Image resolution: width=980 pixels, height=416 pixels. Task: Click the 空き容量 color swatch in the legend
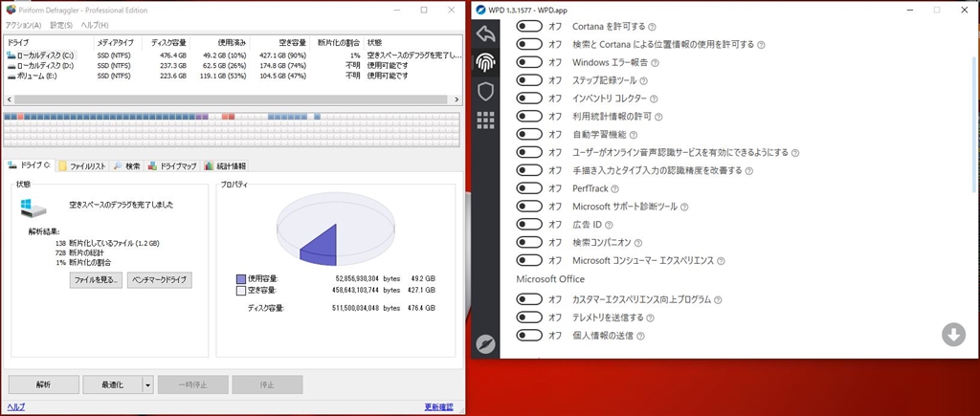pyautogui.click(x=241, y=291)
